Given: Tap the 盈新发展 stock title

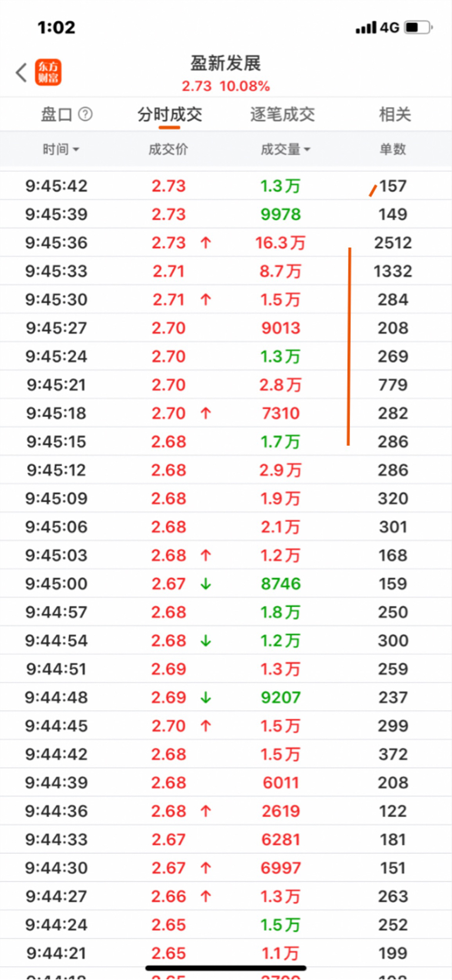Looking at the screenshot, I should [225, 63].
